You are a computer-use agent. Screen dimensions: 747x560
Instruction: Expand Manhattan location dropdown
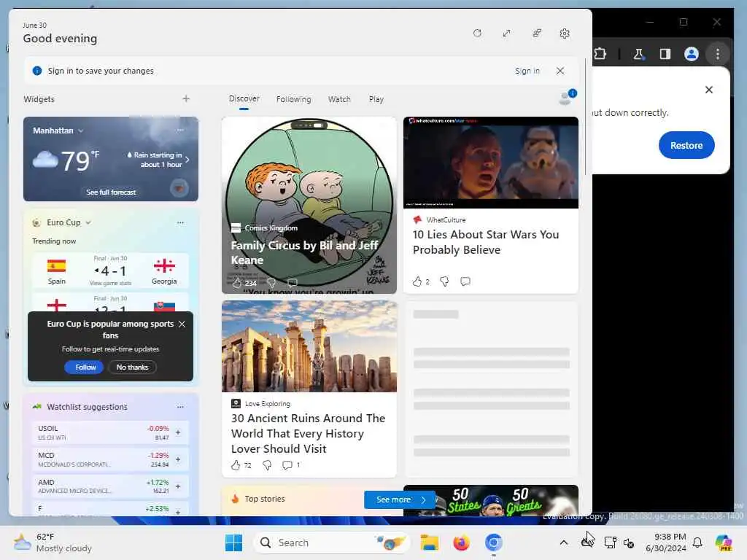coord(80,131)
